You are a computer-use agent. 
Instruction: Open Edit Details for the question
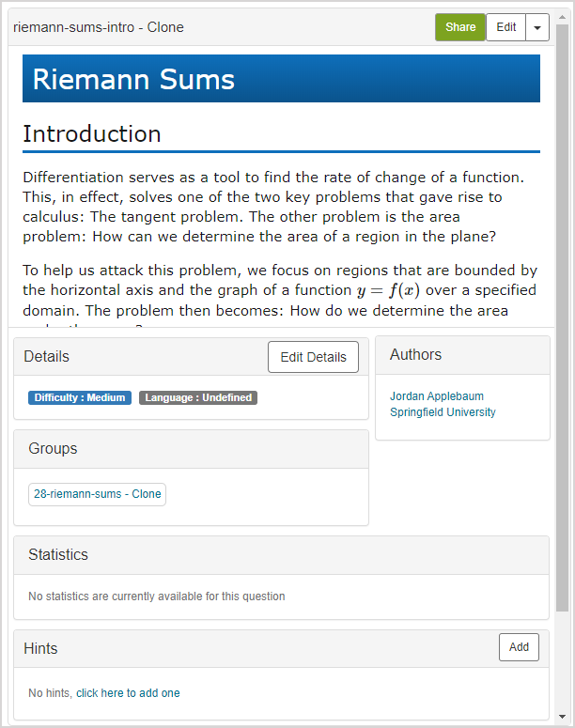[313, 357]
